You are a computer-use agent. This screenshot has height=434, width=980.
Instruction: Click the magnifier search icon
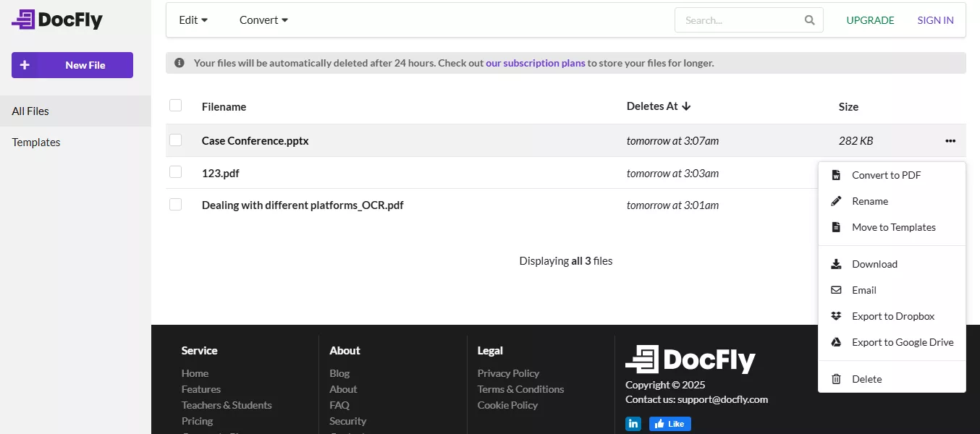pos(810,20)
